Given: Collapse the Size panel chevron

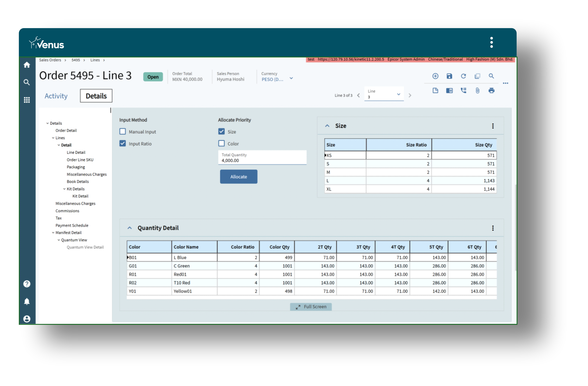Looking at the screenshot, I should pyautogui.click(x=327, y=126).
